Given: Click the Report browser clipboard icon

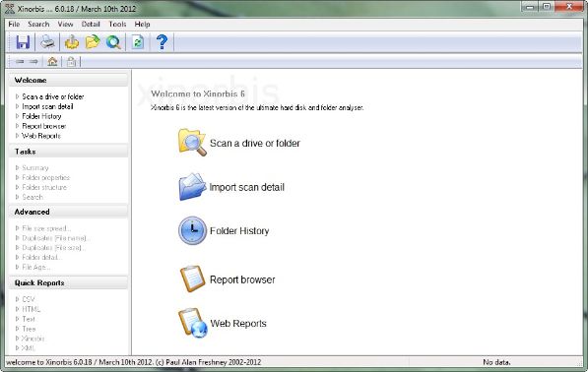Looking at the screenshot, I should [x=192, y=279].
